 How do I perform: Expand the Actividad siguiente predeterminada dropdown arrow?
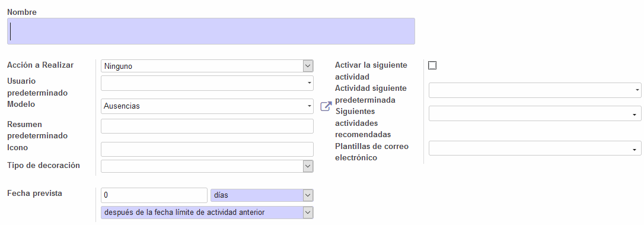tap(637, 90)
